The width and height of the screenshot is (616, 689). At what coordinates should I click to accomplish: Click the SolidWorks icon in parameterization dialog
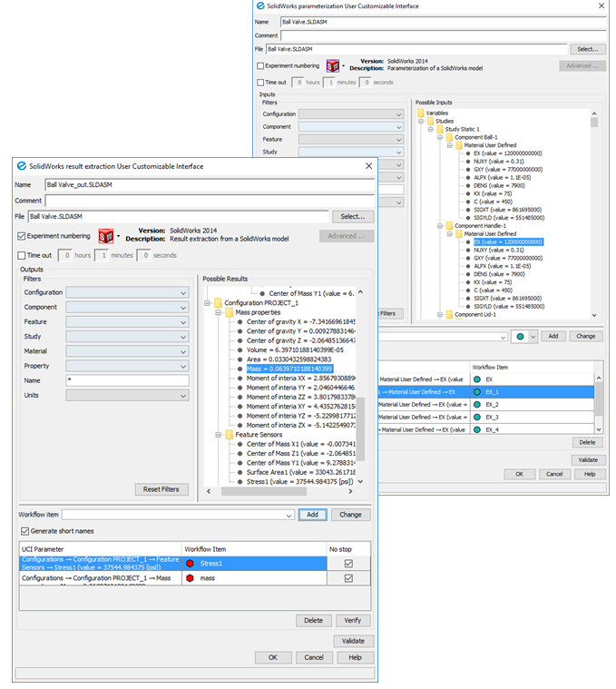point(333,65)
